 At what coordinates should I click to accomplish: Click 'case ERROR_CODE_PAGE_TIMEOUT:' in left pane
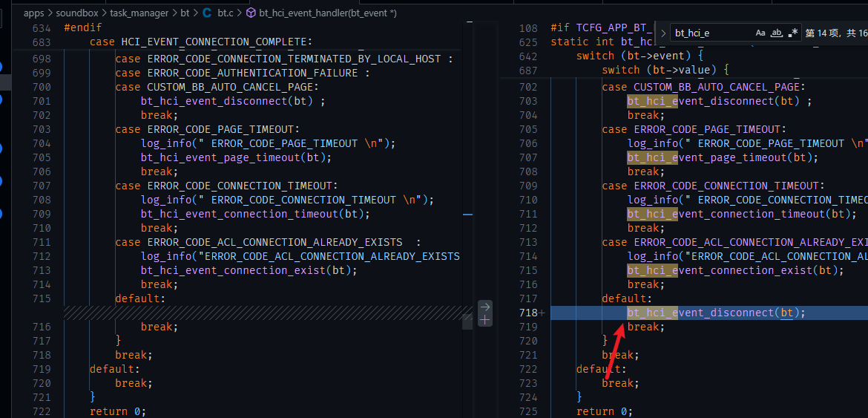(207, 129)
